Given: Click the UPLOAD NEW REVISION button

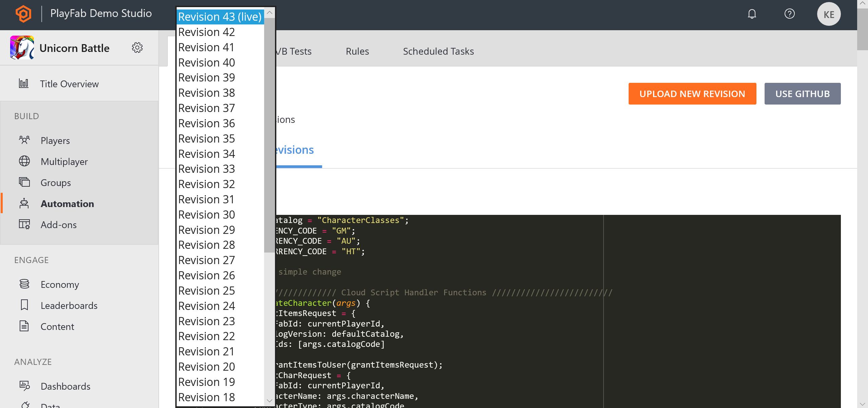Looking at the screenshot, I should coord(691,94).
